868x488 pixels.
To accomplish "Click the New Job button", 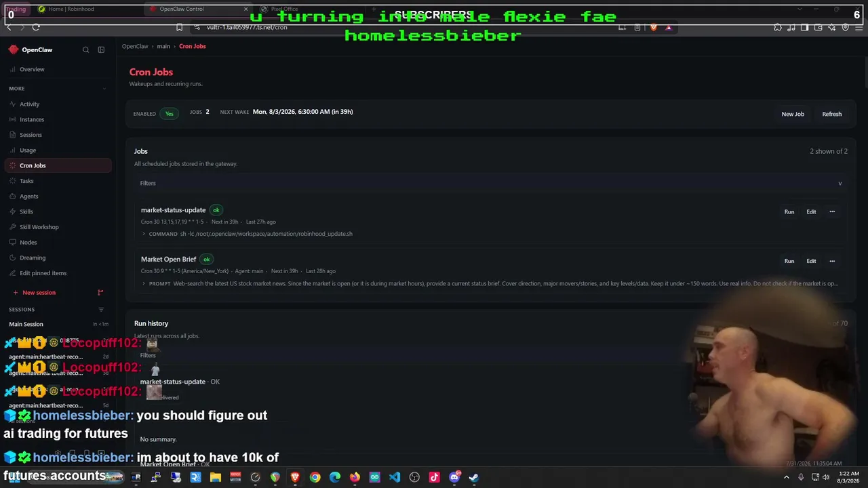I will [x=793, y=114].
